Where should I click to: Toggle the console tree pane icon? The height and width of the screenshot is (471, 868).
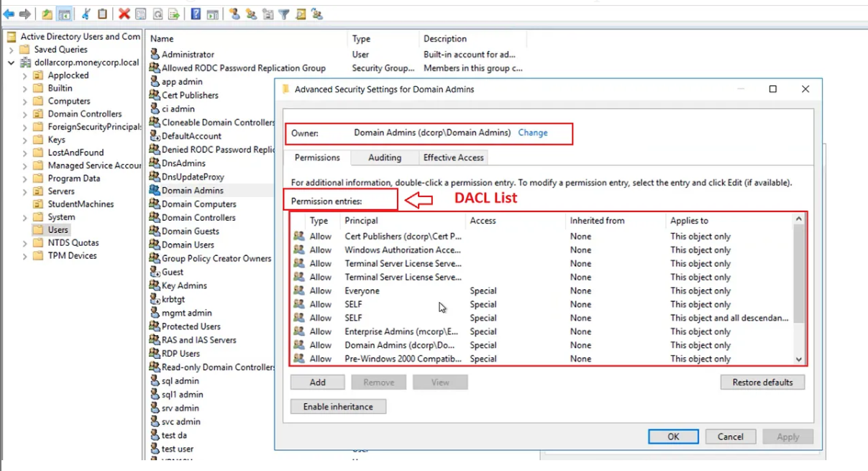pyautogui.click(x=64, y=14)
